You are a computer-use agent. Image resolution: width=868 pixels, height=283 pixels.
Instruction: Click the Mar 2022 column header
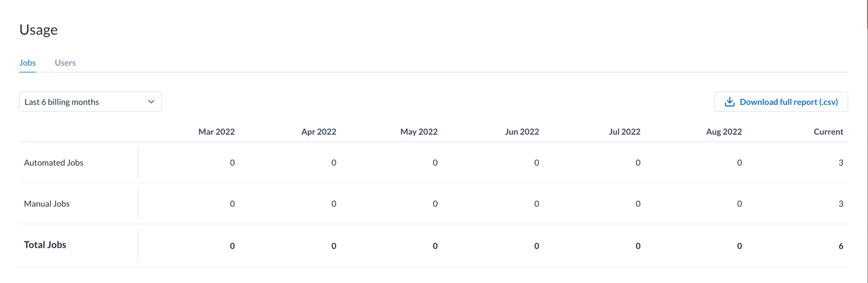click(216, 132)
